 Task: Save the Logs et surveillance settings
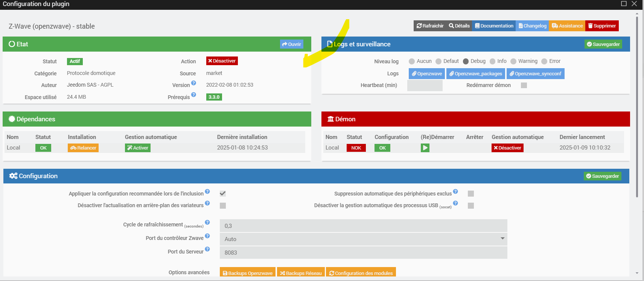603,44
